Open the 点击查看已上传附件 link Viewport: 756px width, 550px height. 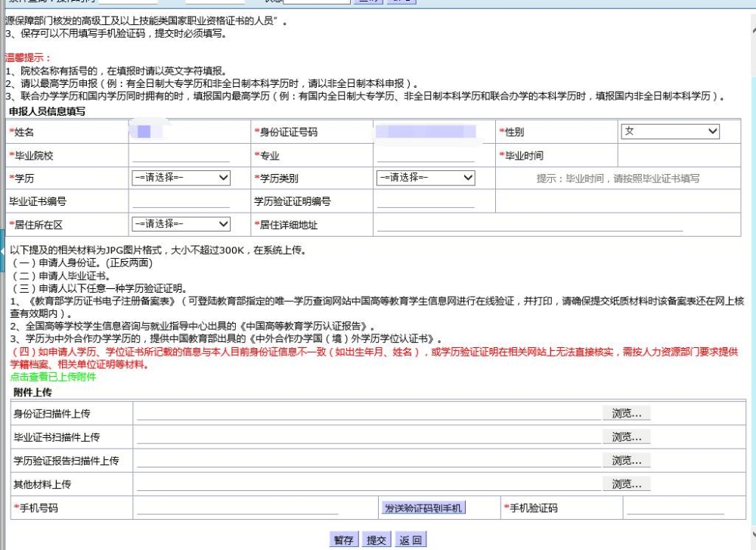pos(53,377)
